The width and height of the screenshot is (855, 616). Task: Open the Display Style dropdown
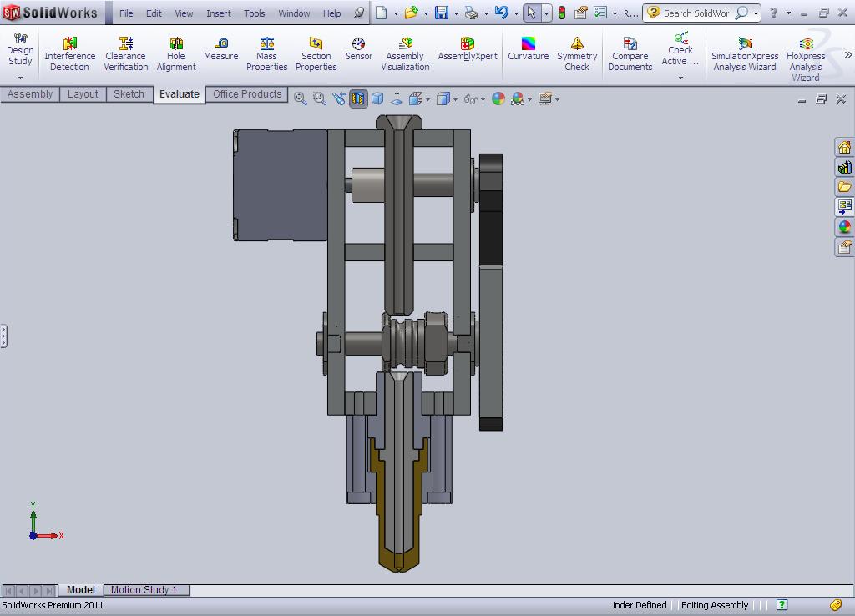pyautogui.click(x=455, y=99)
